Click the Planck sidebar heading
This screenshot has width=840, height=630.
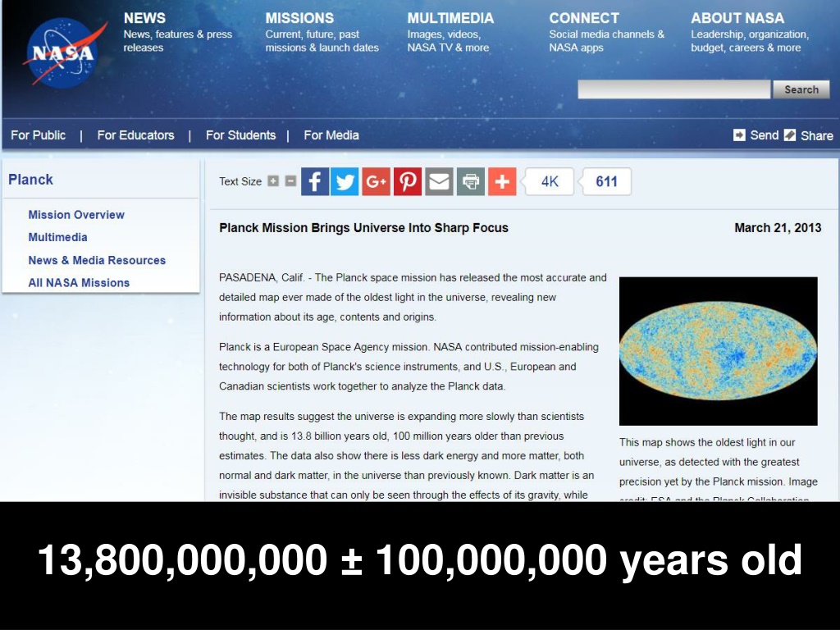[x=30, y=180]
